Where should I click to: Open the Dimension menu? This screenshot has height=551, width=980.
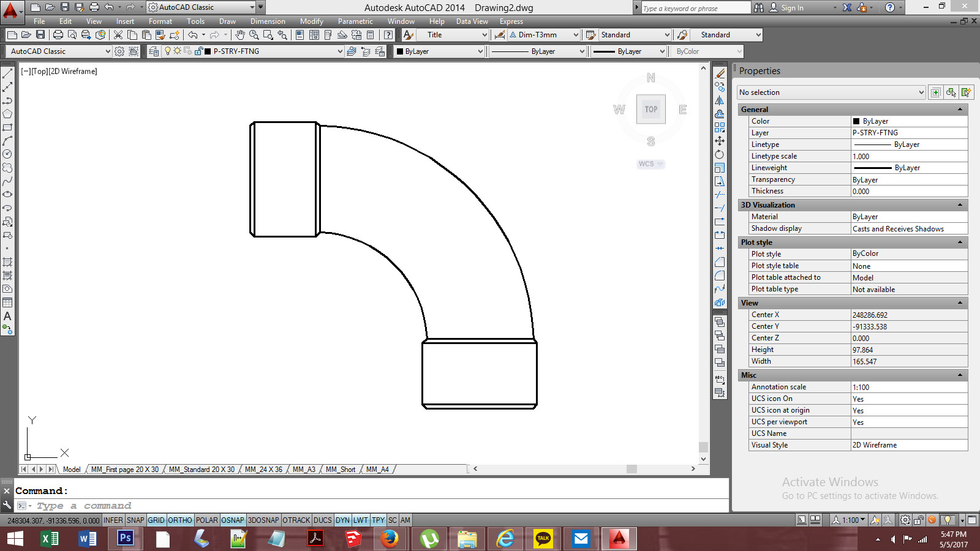tap(268, 21)
